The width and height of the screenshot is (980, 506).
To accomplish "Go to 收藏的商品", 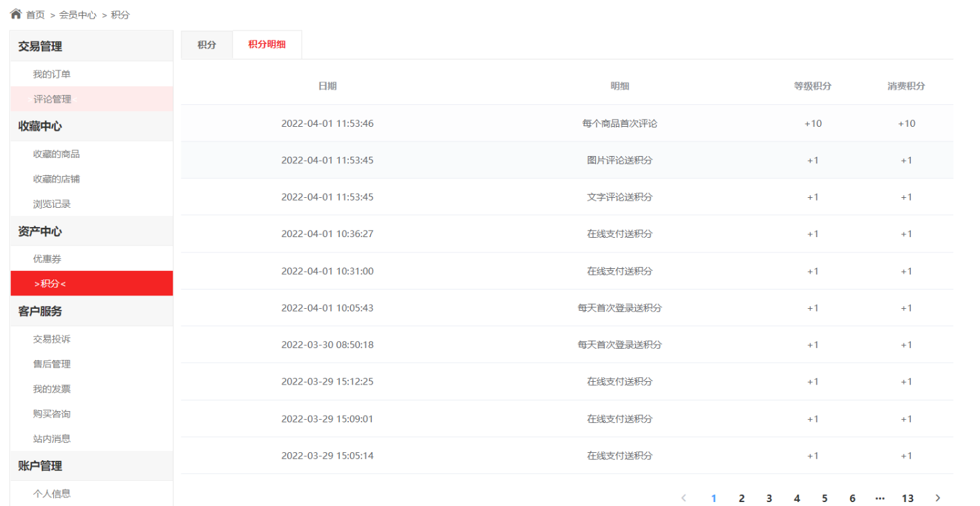I will tap(56, 154).
